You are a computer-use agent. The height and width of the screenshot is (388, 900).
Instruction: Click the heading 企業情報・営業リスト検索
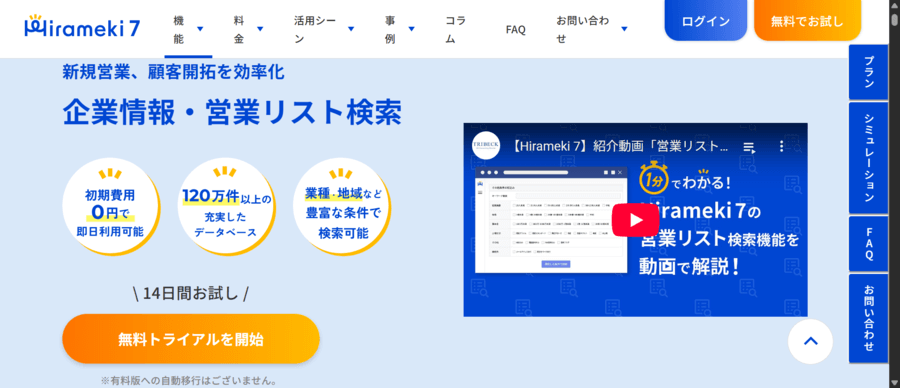pos(232,112)
